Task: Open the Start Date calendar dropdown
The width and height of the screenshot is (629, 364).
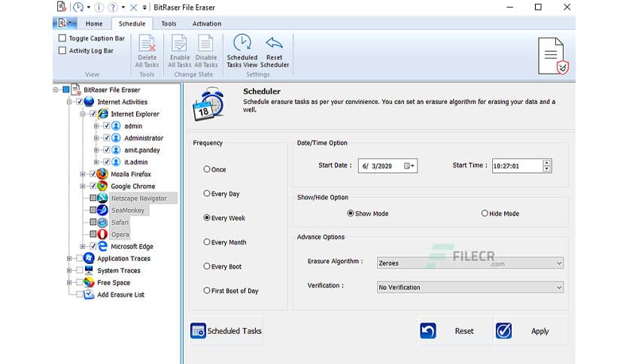Action: click(x=409, y=166)
